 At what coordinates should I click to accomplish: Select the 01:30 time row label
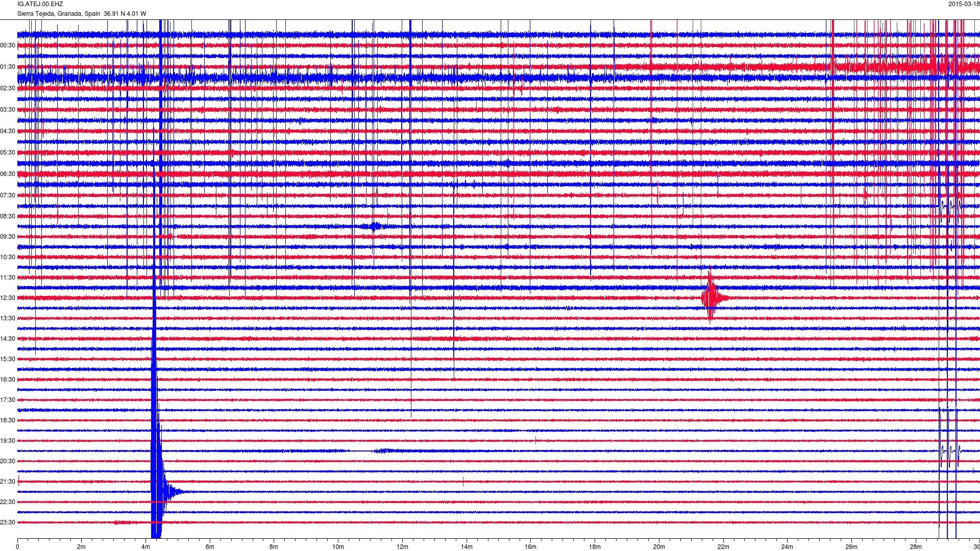(x=8, y=67)
